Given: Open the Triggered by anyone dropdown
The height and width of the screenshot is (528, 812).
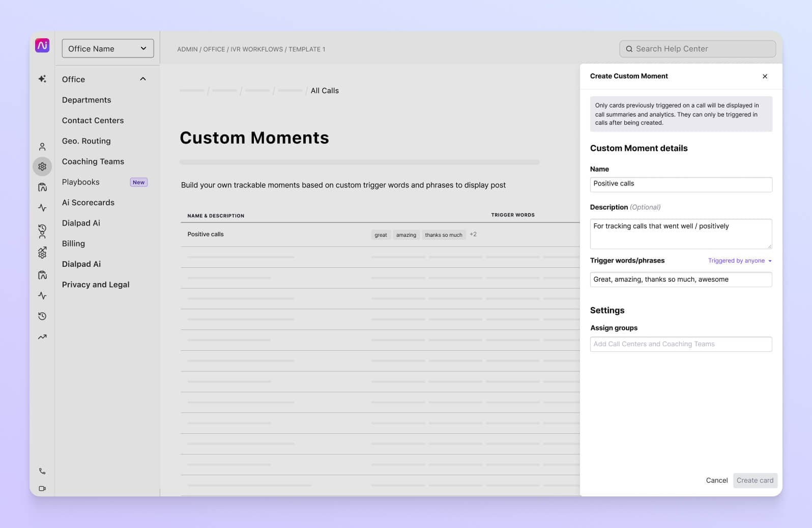Looking at the screenshot, I should click(x=740, y=261).
